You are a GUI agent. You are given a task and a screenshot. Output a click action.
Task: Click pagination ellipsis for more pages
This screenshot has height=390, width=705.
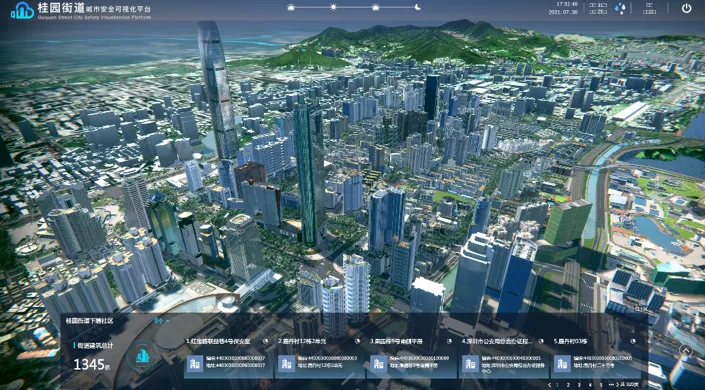pos(611,385)
